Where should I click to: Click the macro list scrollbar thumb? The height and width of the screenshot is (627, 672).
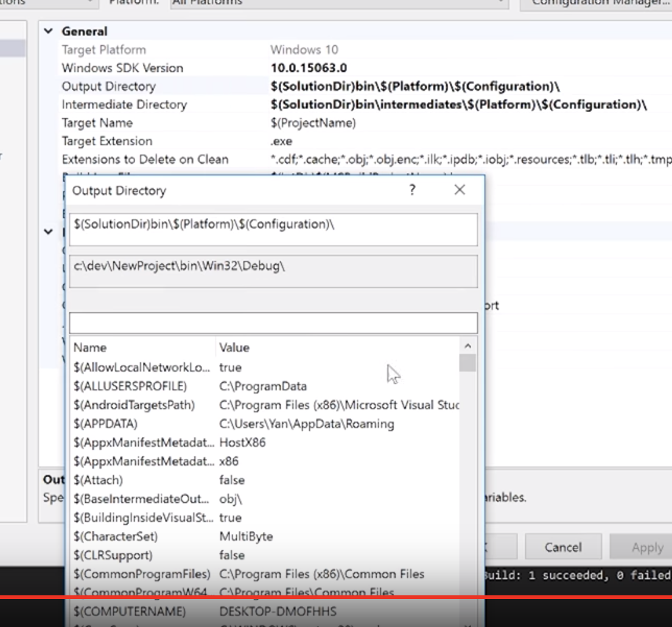point(467,363)
